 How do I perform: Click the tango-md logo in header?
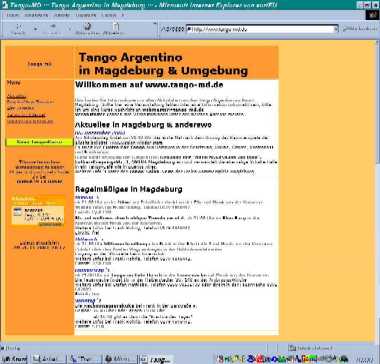[40, 64]
